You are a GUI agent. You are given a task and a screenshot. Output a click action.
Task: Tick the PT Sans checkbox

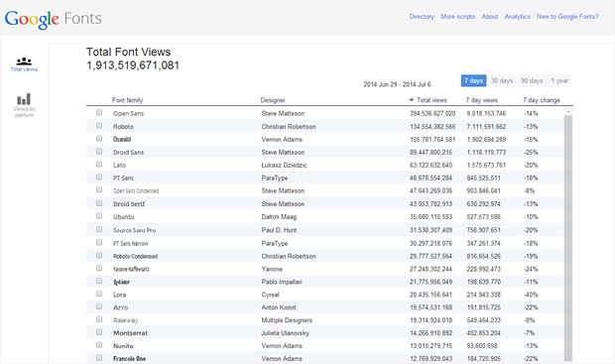pyautogui.click(x=99, y=178)
